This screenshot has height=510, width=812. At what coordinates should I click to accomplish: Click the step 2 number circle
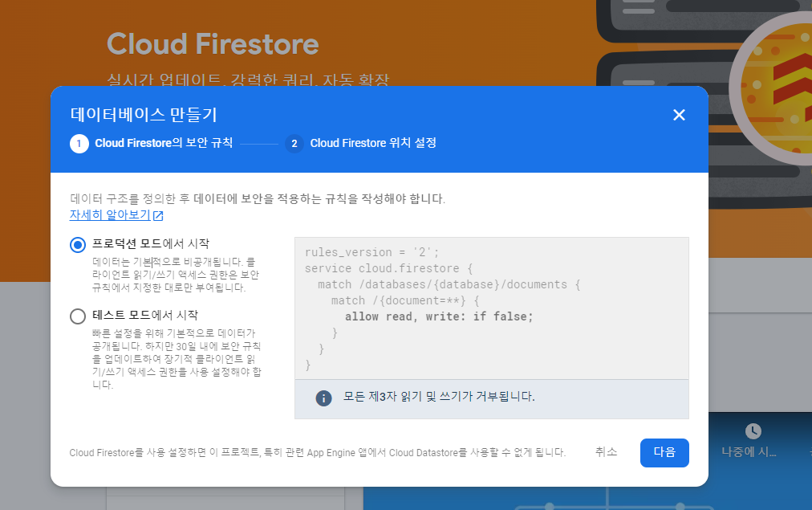tap(294, 144)
